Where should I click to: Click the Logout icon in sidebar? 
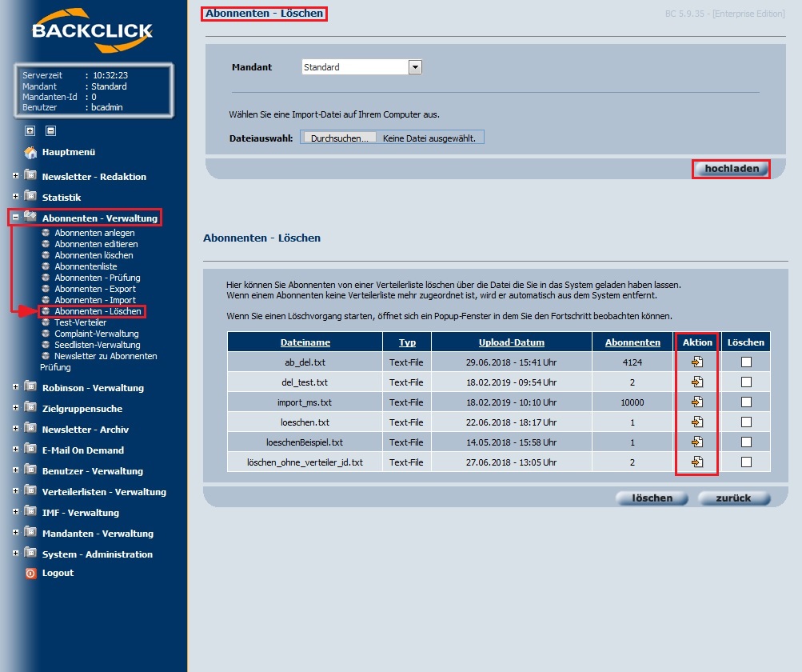pos(30,574)
